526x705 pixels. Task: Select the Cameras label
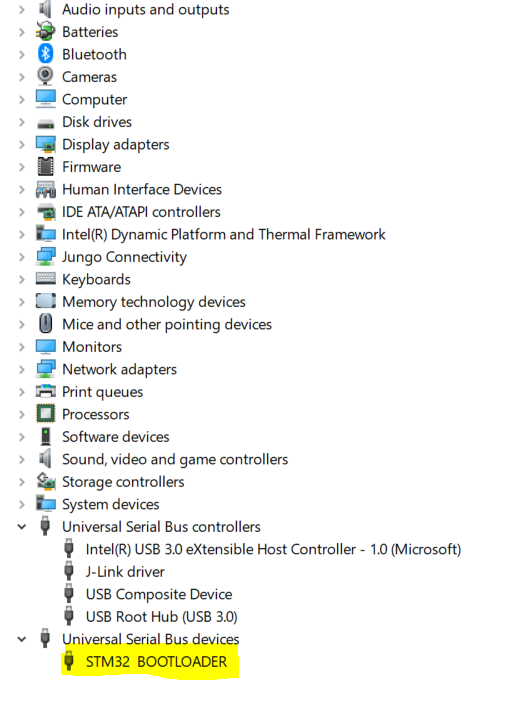[89, 77]
